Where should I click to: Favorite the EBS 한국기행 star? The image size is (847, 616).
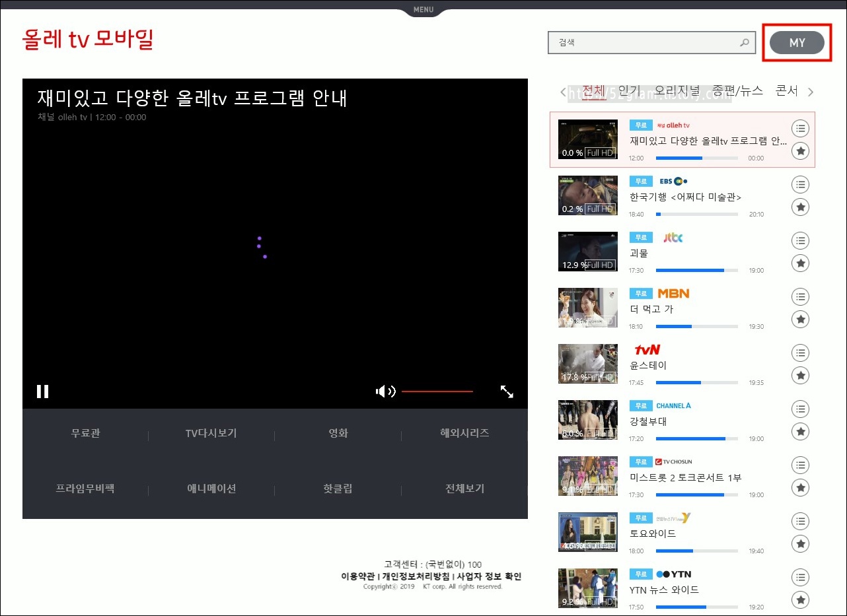pyautogui.click(x=800, y=207)
